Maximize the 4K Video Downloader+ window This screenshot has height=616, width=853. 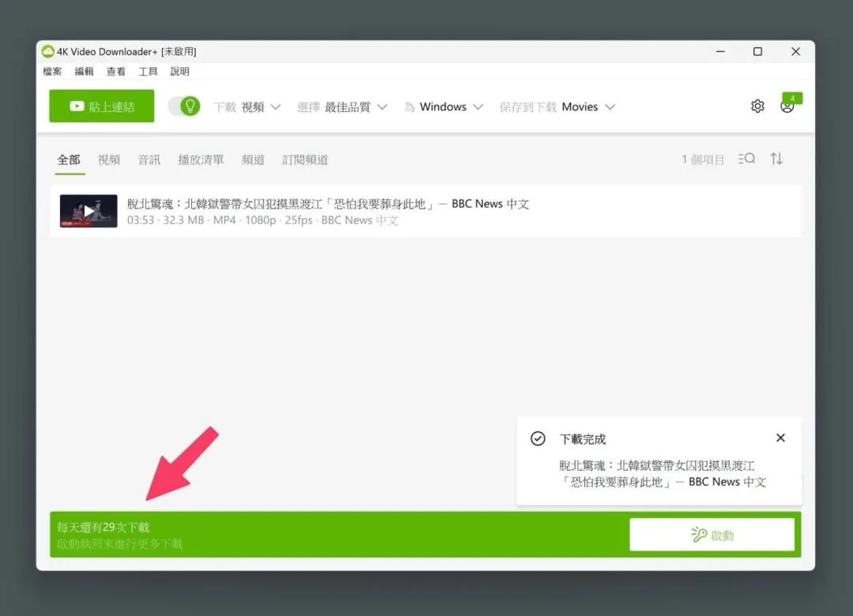757,51
